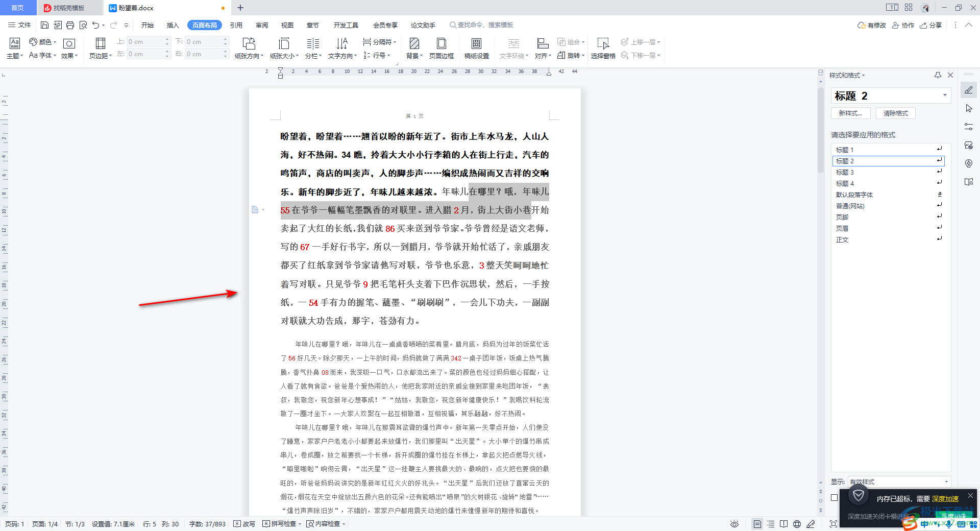Open the 找稻壳模板 document tab
The width and height of the screenshot is (980, 531).
coord(69,8)
